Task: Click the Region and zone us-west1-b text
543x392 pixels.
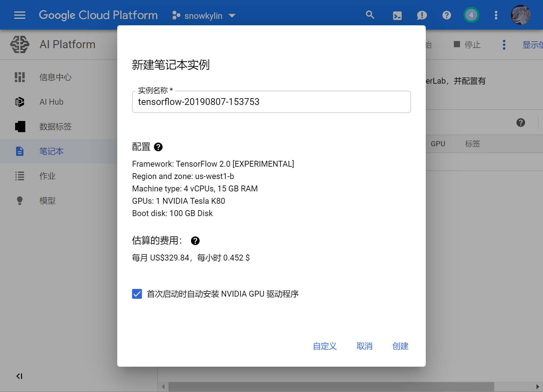Action: (183, 176)
